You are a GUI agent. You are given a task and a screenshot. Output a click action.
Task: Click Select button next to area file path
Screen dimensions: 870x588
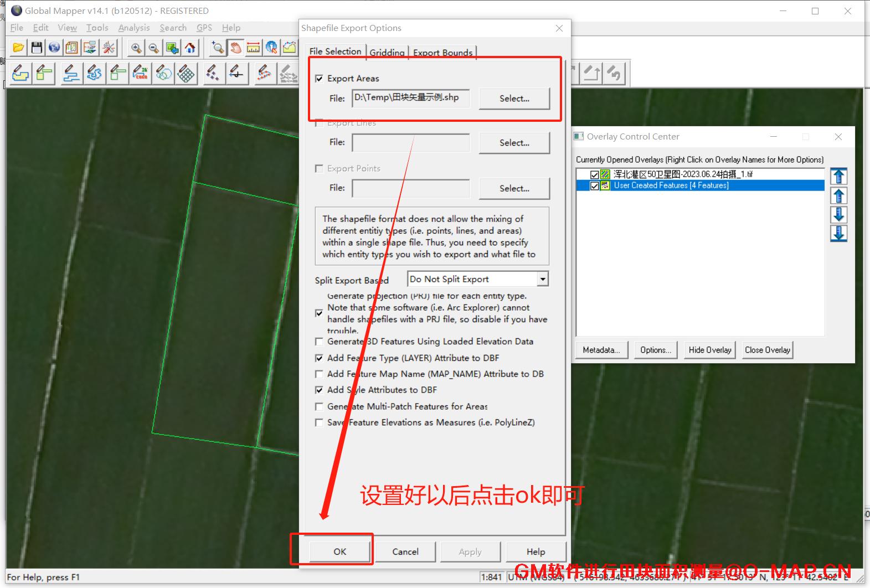514,99
